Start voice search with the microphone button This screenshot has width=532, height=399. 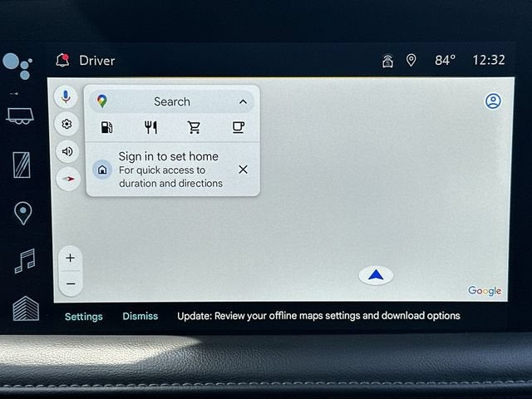[66, 96]
